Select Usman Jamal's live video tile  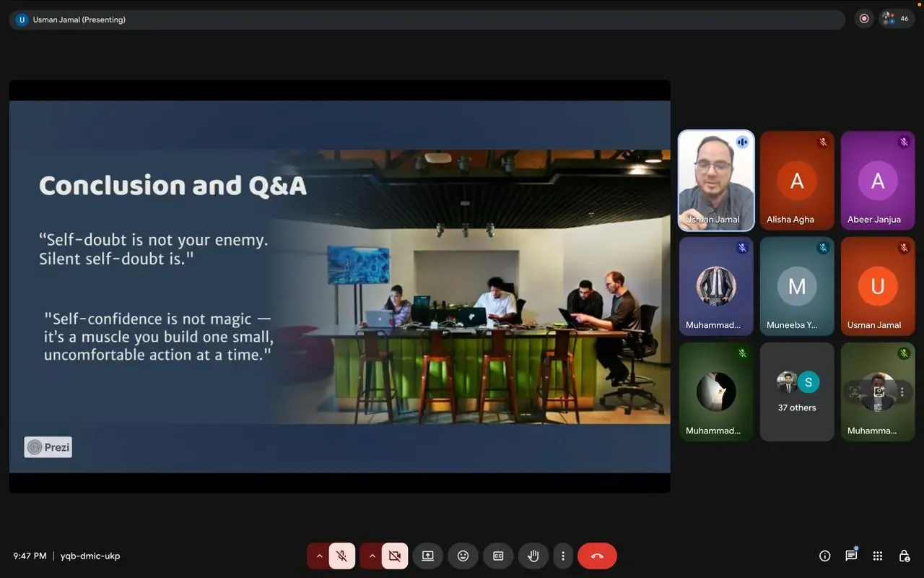[x=716, y=181]
